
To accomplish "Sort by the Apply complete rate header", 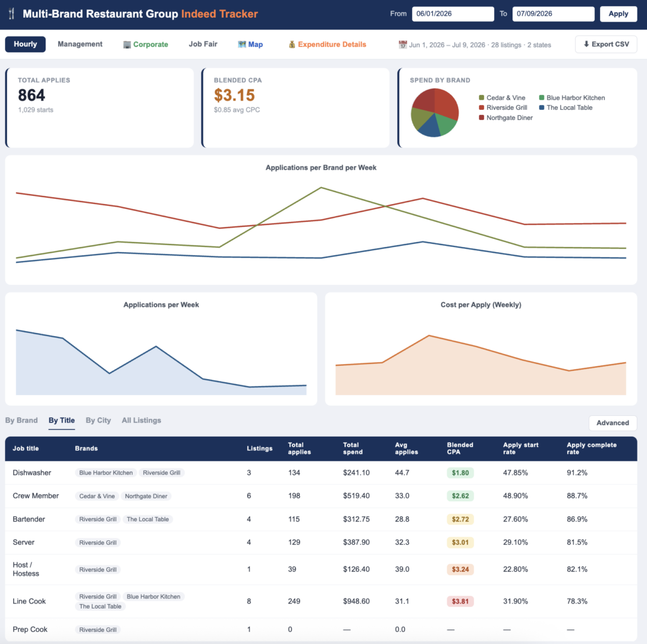I will [591, 448].
